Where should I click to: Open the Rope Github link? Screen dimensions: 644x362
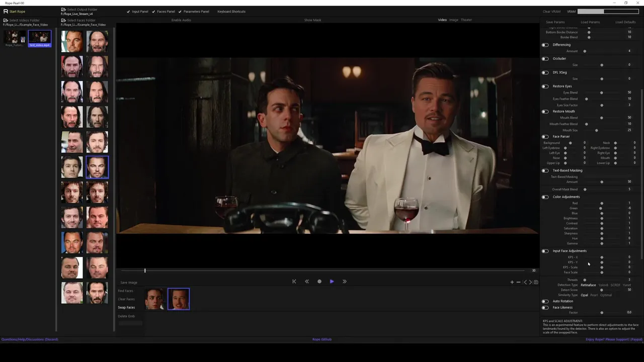click(x=322, y=339)
